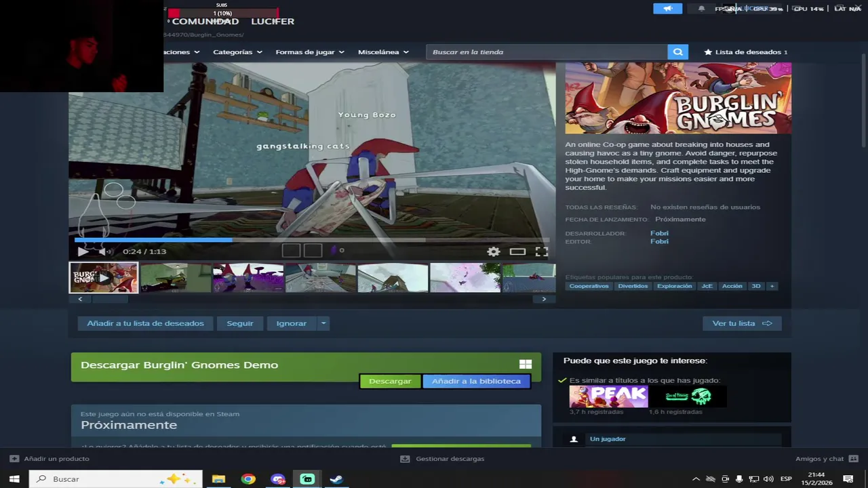Click the JcE tag
Screen dimensions: 868x488
pyautogui.click(x=707, y=286)
